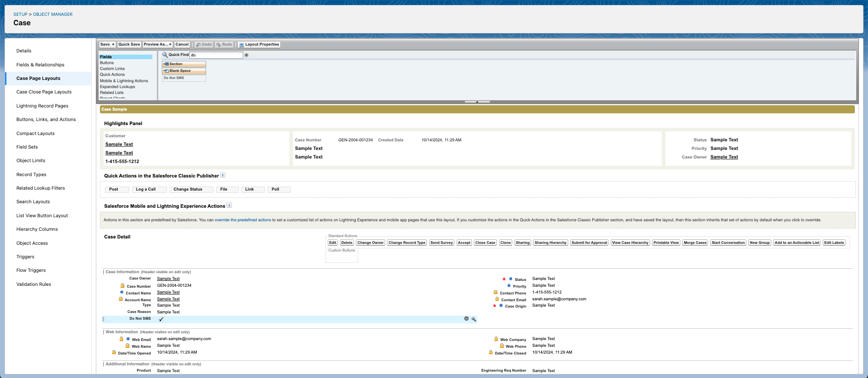Open Compact Layouts in sidebar
Screen dimensions: 868x378
(x=35, y=133)
